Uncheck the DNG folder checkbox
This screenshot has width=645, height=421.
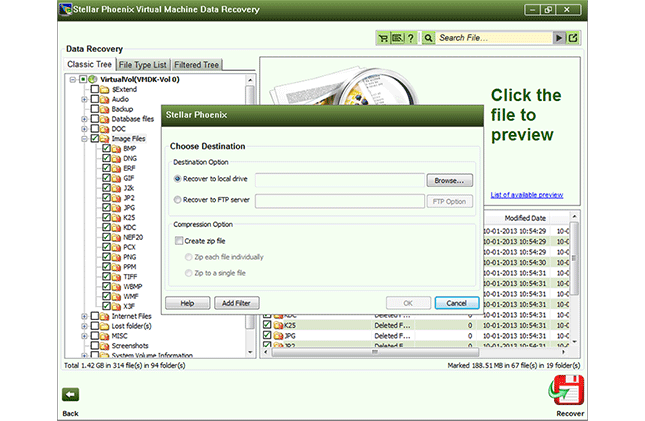tap(107, 158)
